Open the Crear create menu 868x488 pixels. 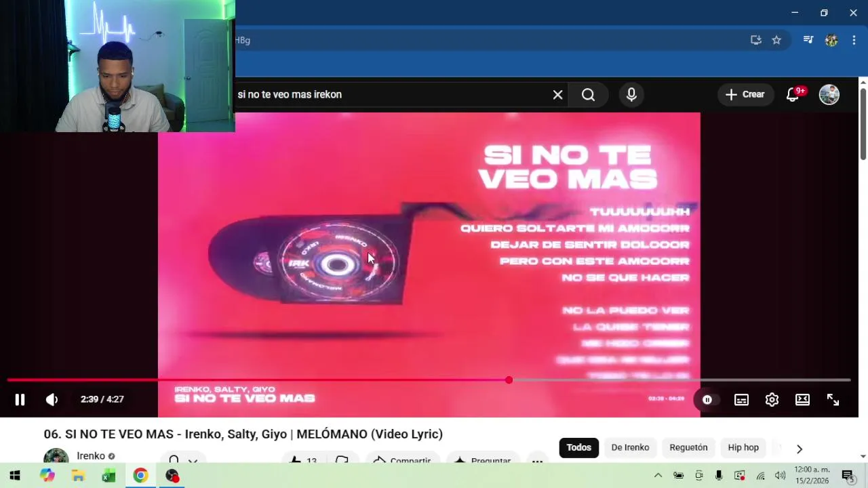(x=745, y=95)
